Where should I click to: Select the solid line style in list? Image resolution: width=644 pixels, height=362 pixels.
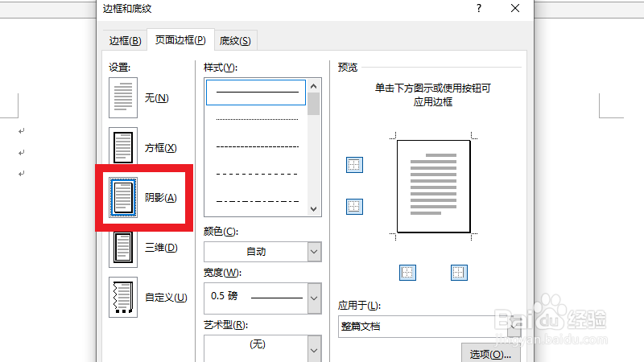click(x=256, y=93)
